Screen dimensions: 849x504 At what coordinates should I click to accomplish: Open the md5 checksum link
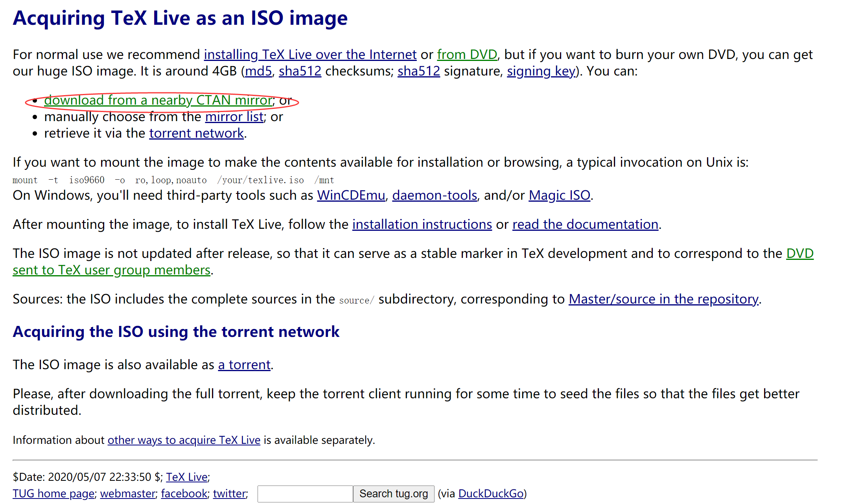pos(258,71)
